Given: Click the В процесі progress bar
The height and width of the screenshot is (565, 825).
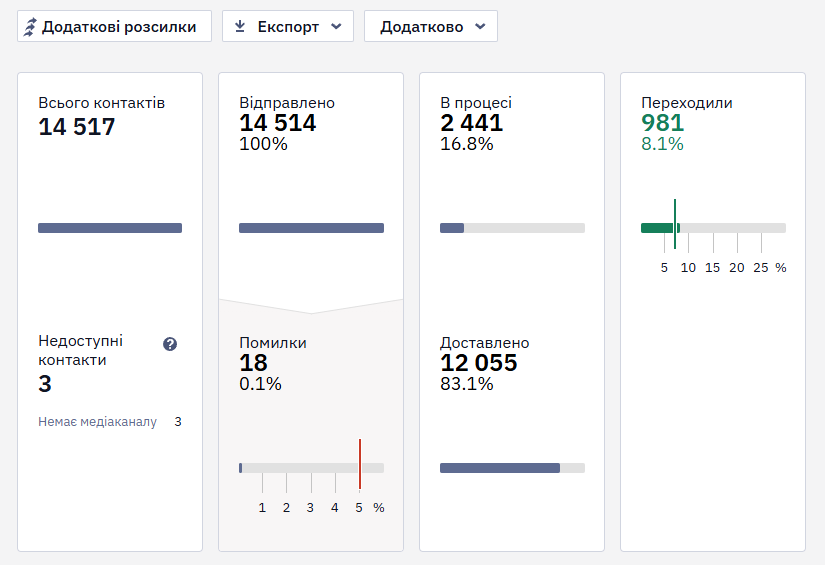Looking at the screenshot, I should point(512,228).
